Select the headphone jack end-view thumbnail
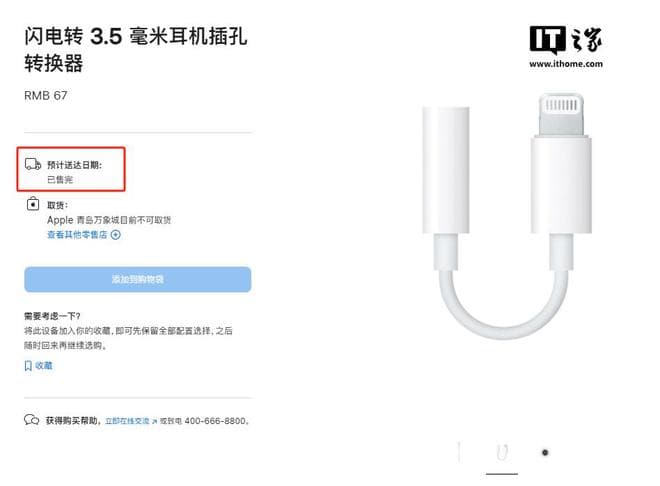660x486 pixels. tap(545, 453)
